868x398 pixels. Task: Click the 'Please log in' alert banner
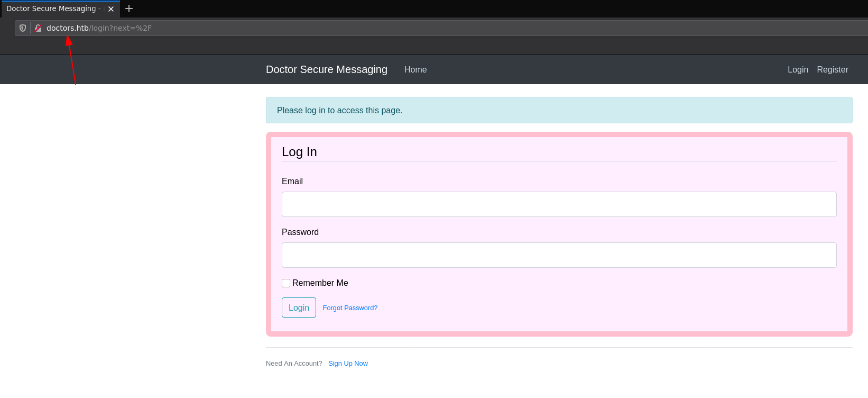coord(559,110)
